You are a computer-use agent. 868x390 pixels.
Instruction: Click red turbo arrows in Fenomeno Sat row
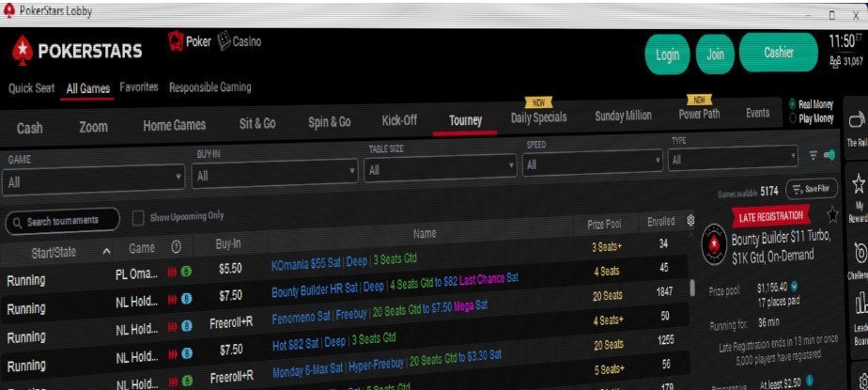(173, 327)
